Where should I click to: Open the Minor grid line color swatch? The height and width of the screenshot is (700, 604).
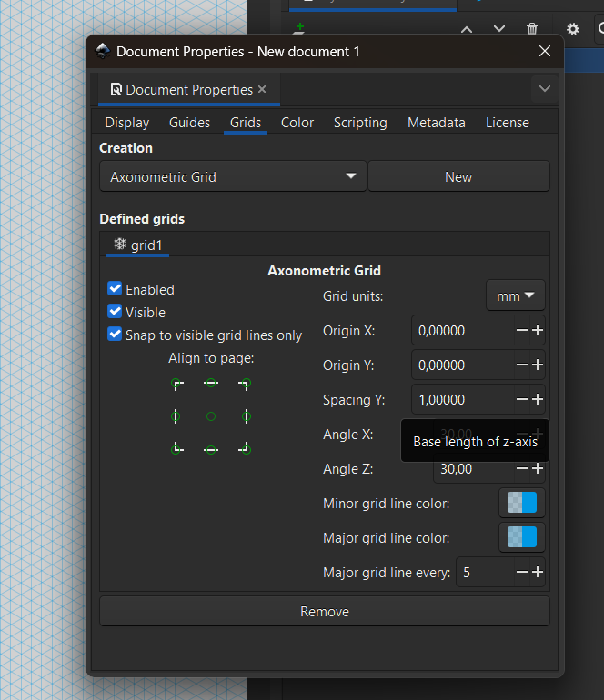522,503
